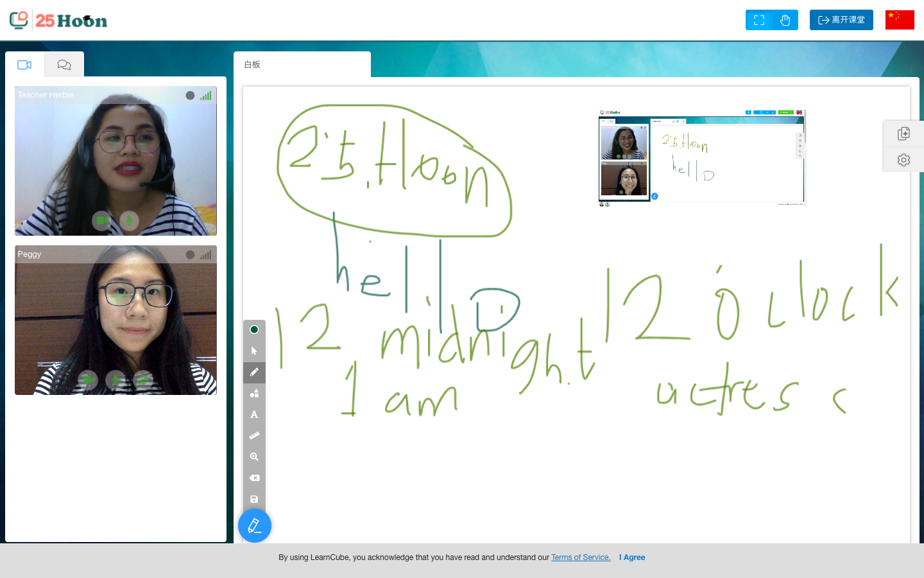
Task: Click Peggy's status dot
Action: [x=190, y=255]
